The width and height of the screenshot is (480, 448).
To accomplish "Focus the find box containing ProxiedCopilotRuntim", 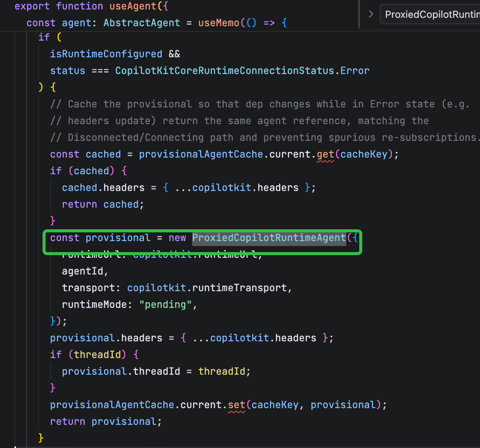I will click(430, 14).
